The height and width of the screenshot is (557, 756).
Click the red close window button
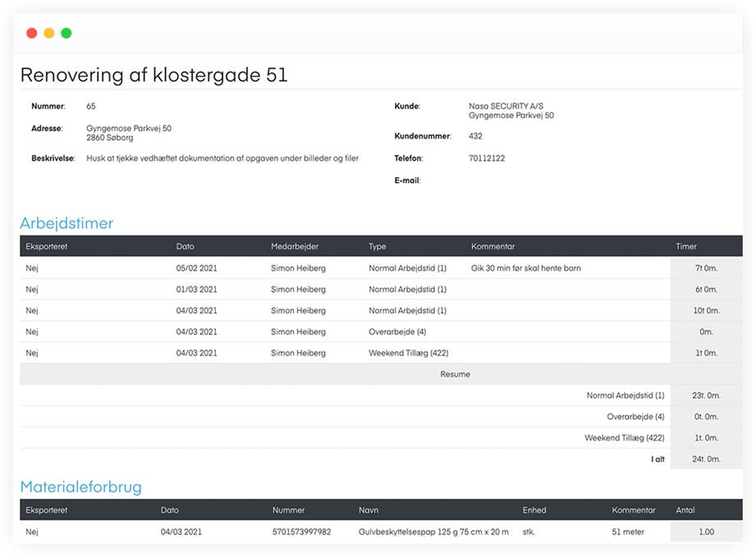32,34
